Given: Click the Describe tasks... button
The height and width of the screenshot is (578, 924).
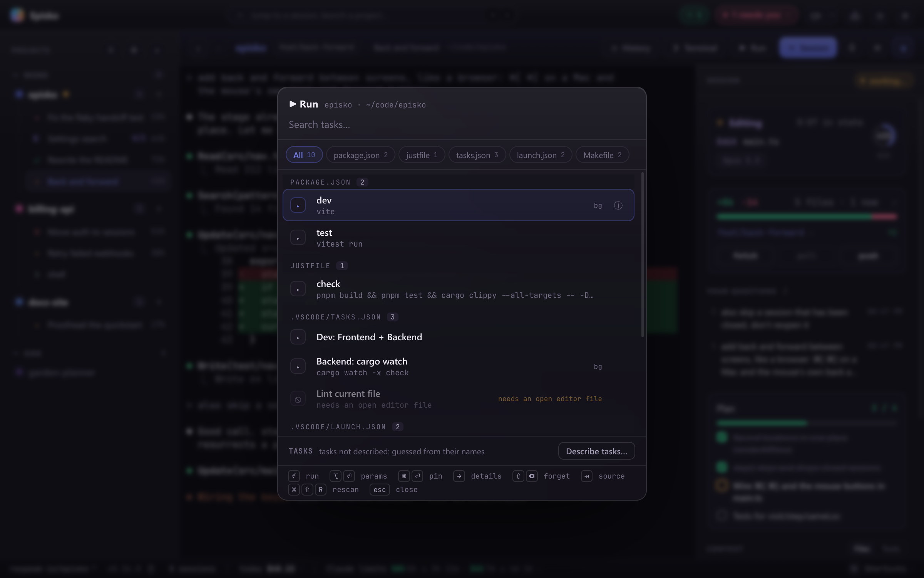Looking at the screenshot, I should point(596,451).
